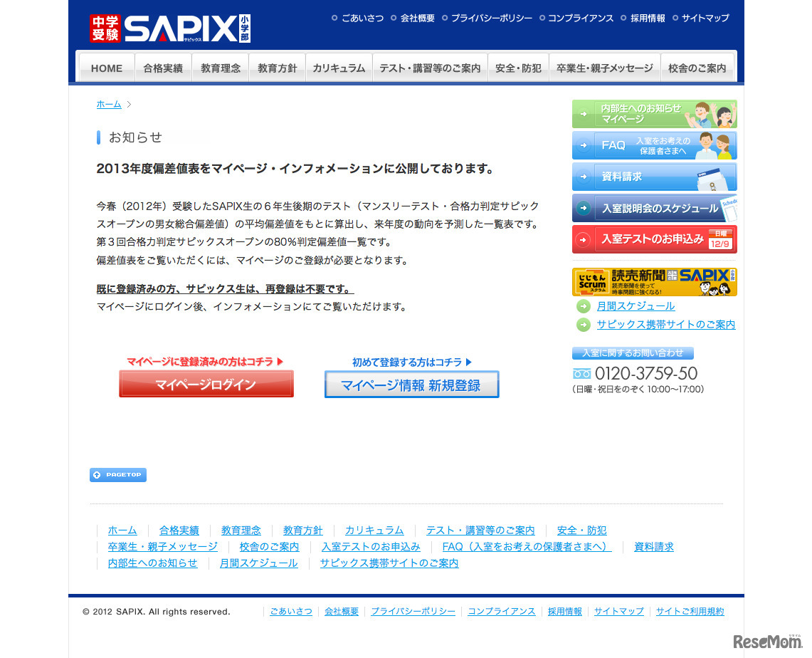Click the 2013年度偏差値表 announcement headline
Screen dimensions: 812x658
point(295,169)
